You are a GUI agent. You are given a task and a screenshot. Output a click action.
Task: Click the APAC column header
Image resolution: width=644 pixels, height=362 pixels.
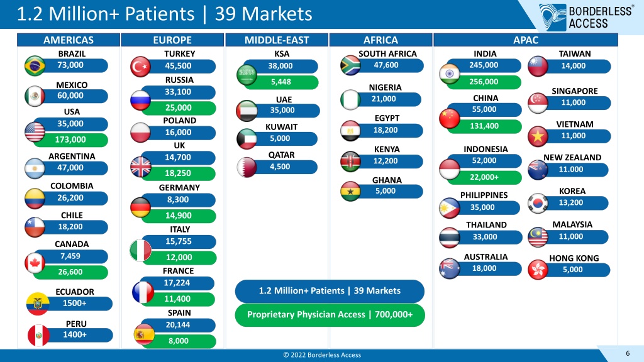pyautogui.click(x=526, y=40)
